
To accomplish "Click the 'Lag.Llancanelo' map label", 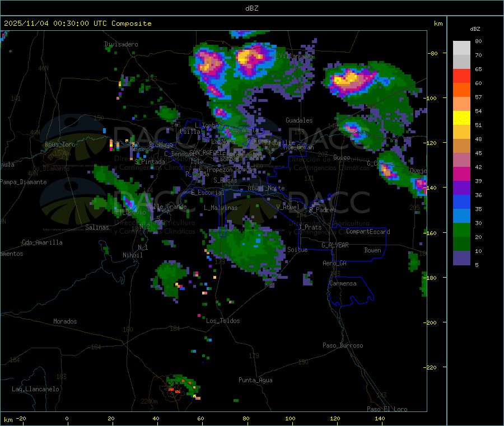I will pyautogui.click(x=36, y=389).
